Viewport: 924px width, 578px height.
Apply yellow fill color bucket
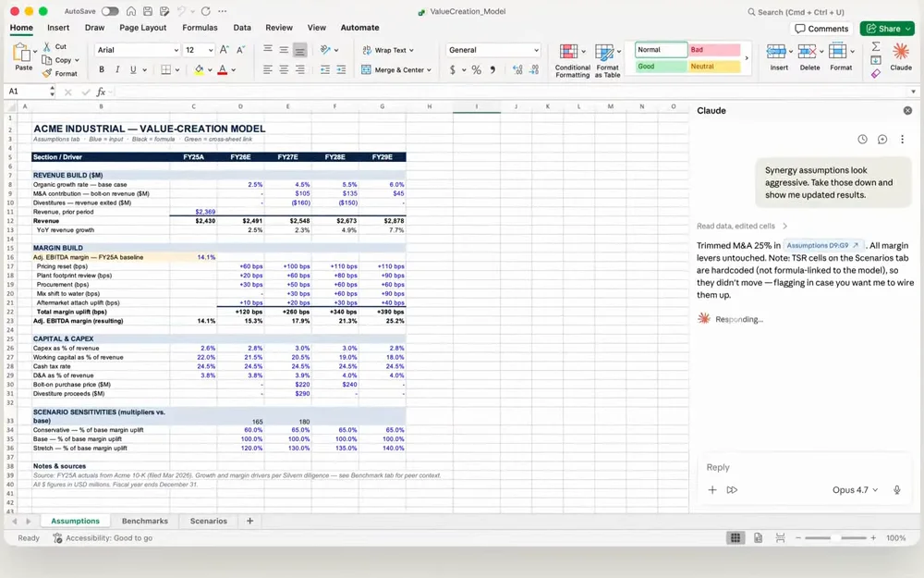[x=200, y=69]
